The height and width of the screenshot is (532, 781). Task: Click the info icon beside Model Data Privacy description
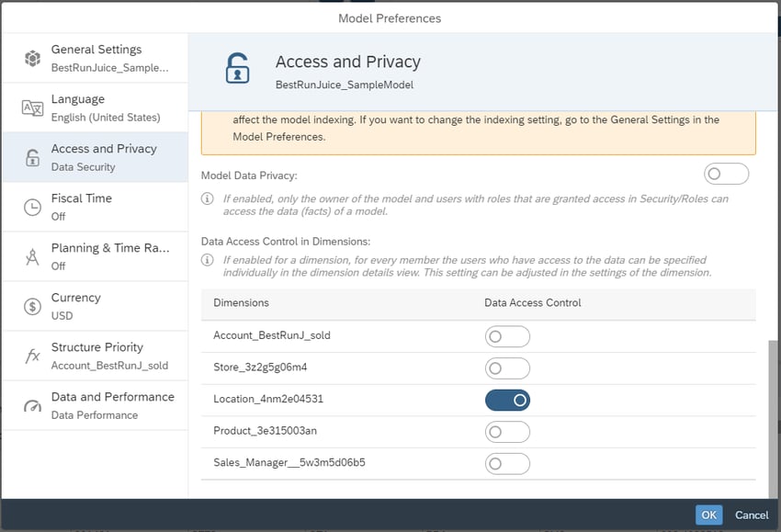[x=208, y=198]
